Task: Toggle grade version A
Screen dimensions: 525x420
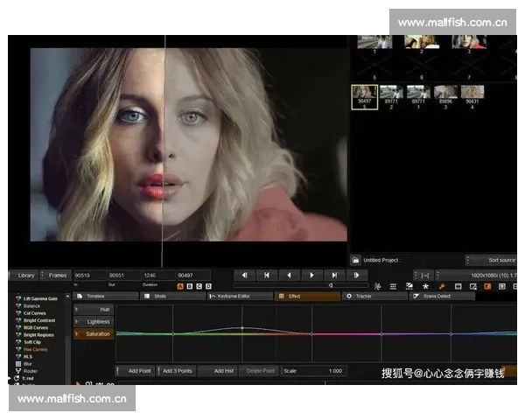Action: (180, 286)
